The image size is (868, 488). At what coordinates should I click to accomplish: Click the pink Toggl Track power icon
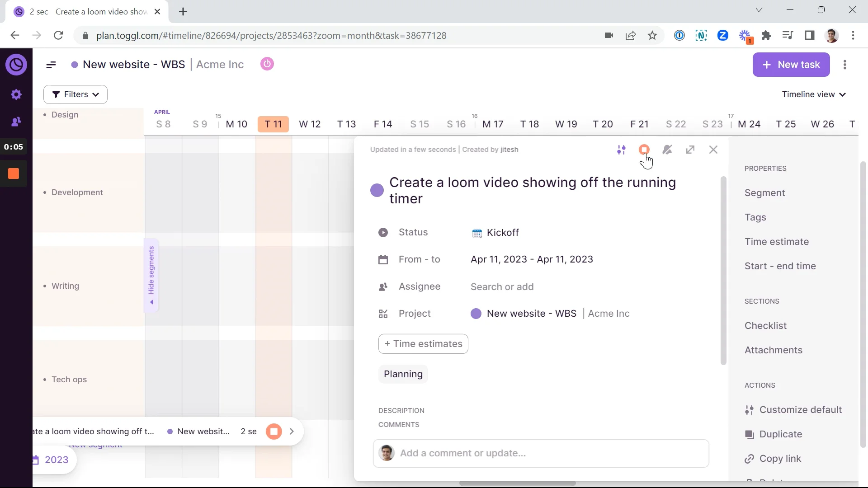(x=267, y=64)
